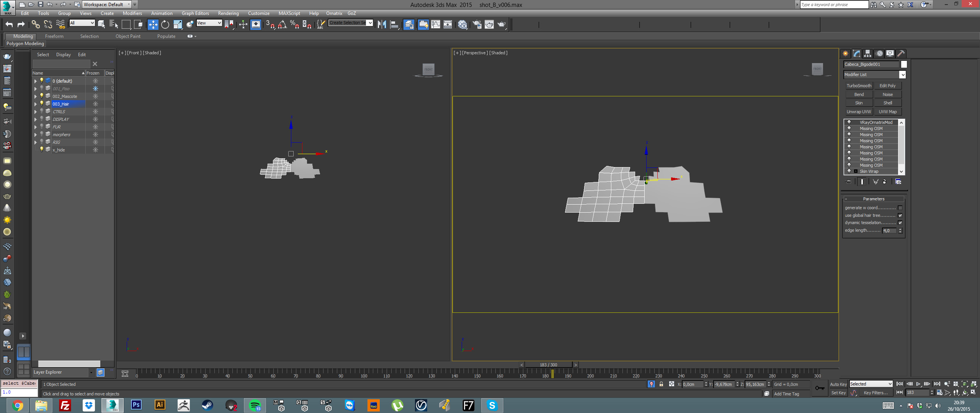Image resolution: width=980 pixels, height=413 pixels.
Task: Open the Workspace Default dropdown
Action: [107, 5]
